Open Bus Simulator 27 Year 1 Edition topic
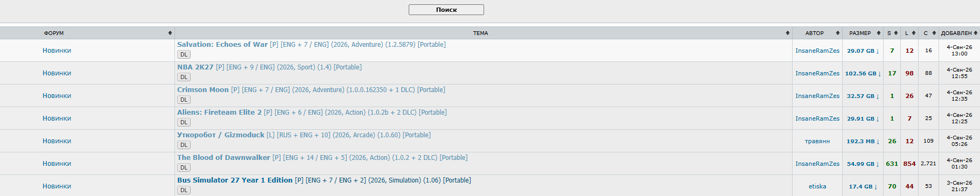Image resolution: width=980 pixels, height=196 pixels. pyautogui.click(x=235, y=180)
